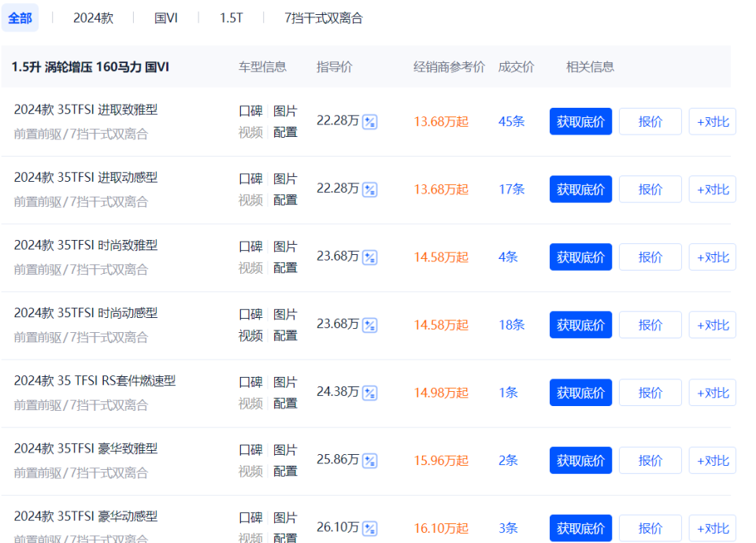Click 报价 for 豪华动感型
756x543 pixels.
[650, 528]
